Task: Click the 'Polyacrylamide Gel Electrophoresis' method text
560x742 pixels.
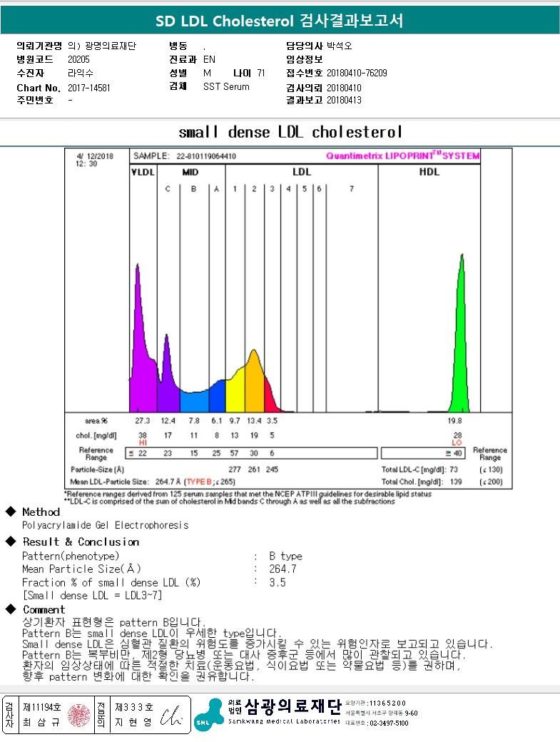Action: click(105, 525)
